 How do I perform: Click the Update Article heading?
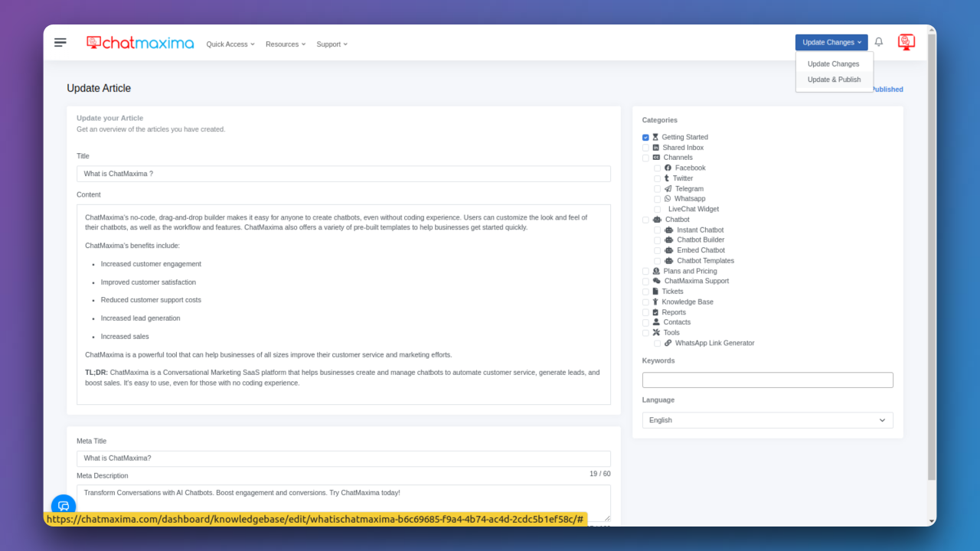pos(99,88)
